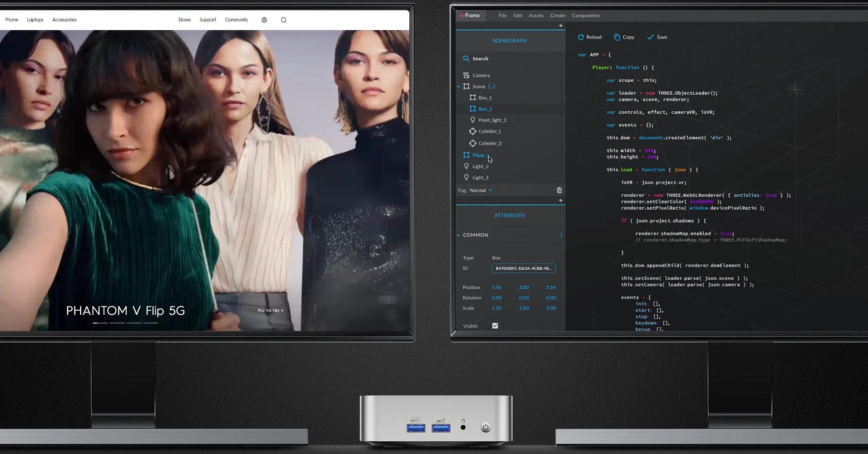Toggle the Visible checkbox off
The height and width of the screenshot is (454, 868).
pos(495,326)
